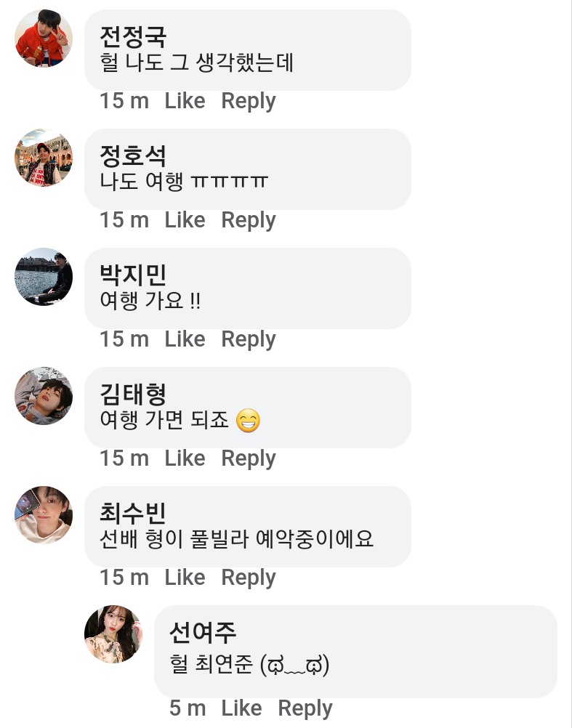The width and height of the screenshot is (572, 728).
Task: Open 최수빈's profile picture
Action: [44, 515]
